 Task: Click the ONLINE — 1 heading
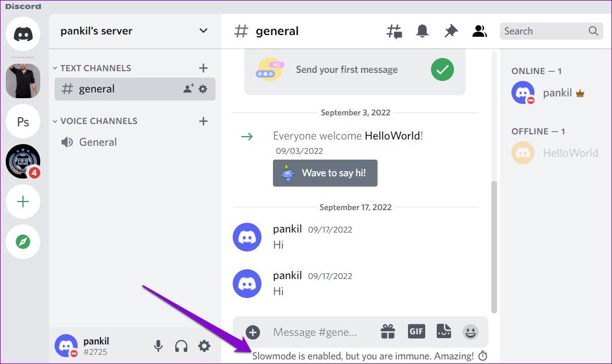(537, 71)
